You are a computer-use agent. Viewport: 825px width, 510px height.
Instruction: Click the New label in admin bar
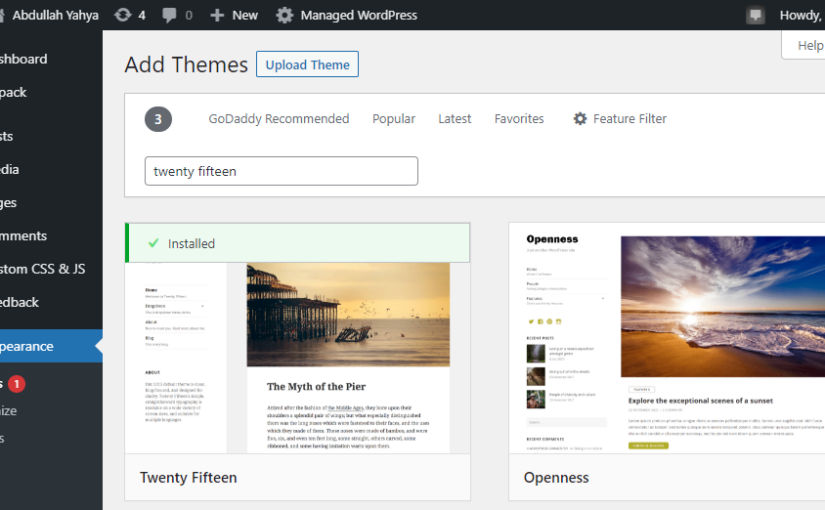coord(245,15)
